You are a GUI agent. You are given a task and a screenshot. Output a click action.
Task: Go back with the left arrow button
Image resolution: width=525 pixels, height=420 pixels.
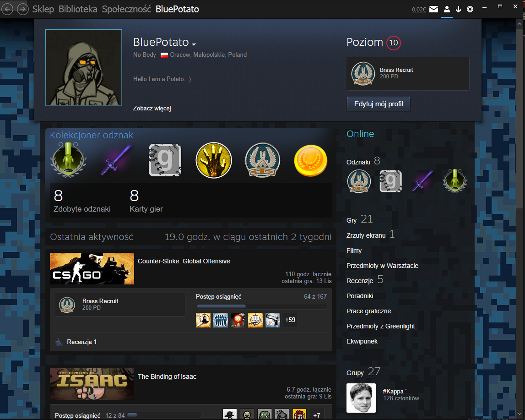[x=7, y=9]
